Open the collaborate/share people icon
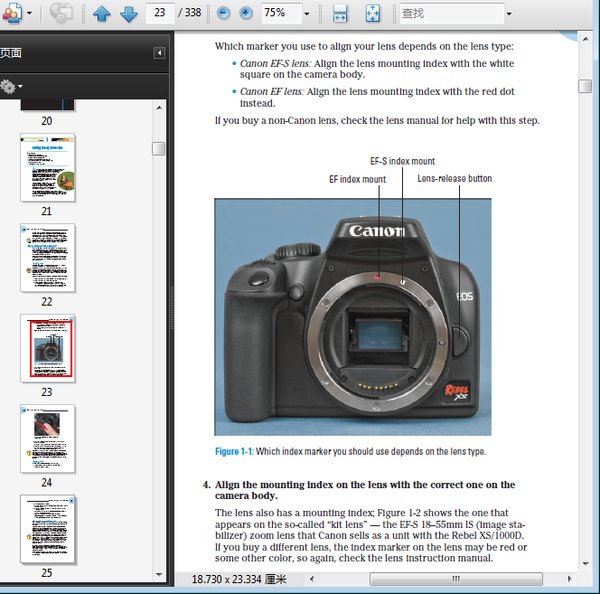 pos(12,13)
